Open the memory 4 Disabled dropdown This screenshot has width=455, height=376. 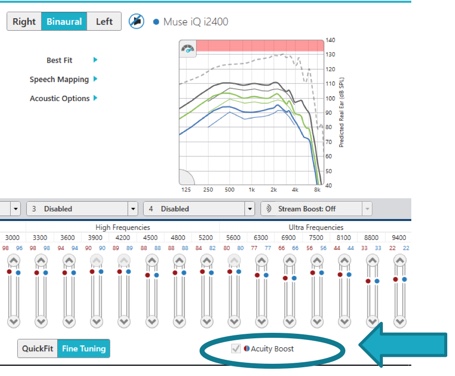[x=199, y=209]
